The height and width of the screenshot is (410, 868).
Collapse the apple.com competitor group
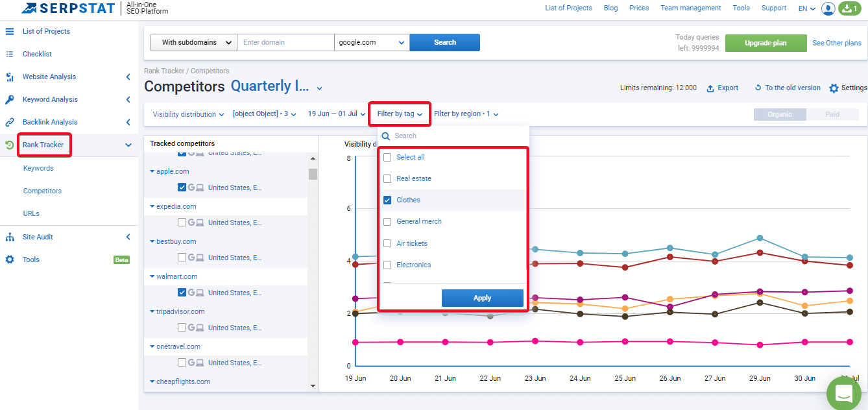coord(152,172)
